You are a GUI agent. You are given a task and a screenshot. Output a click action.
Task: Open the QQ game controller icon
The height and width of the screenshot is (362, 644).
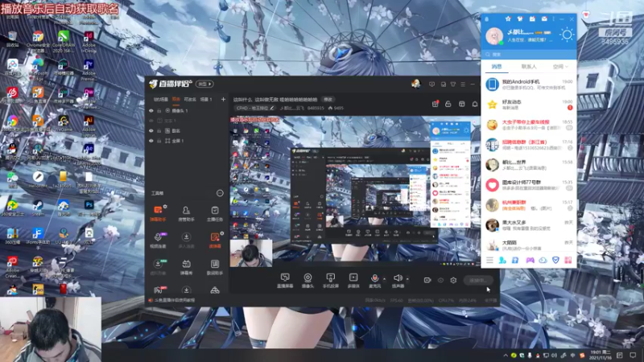pos(530,260)
